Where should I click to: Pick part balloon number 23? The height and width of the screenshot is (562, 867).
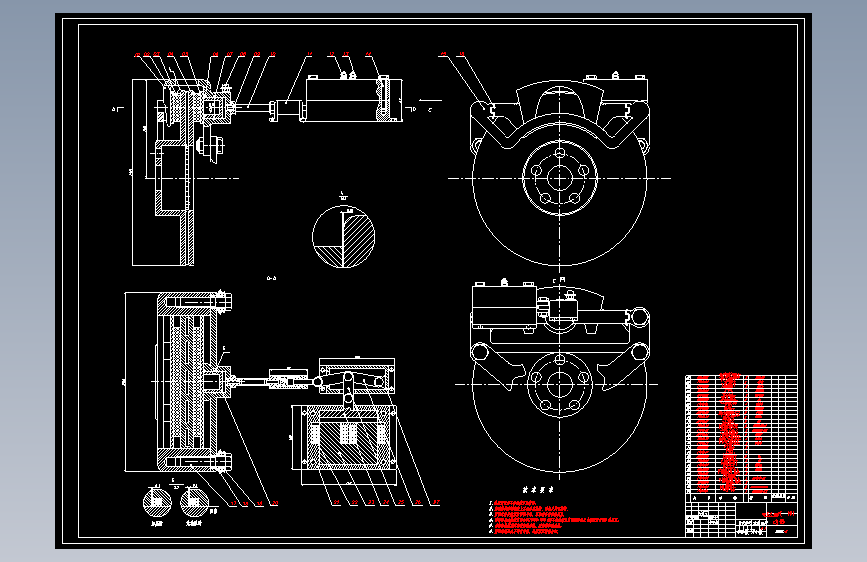coord(371,503)
